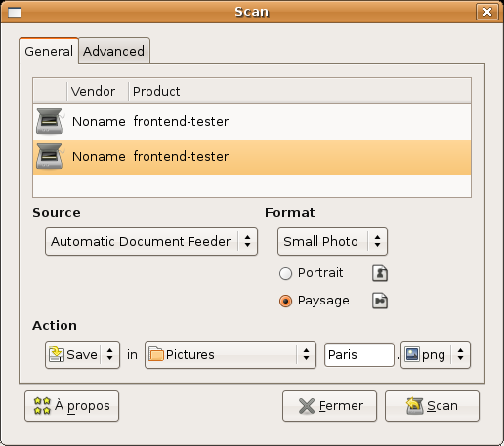This screenshot has width=504, height=446.
Task: Open the Pictures folder dropdown
Action: pos(231,354)
